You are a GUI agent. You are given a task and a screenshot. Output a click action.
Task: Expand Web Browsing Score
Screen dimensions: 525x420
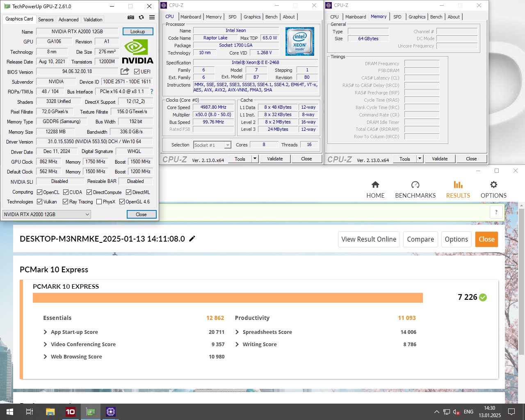(46, 356)
